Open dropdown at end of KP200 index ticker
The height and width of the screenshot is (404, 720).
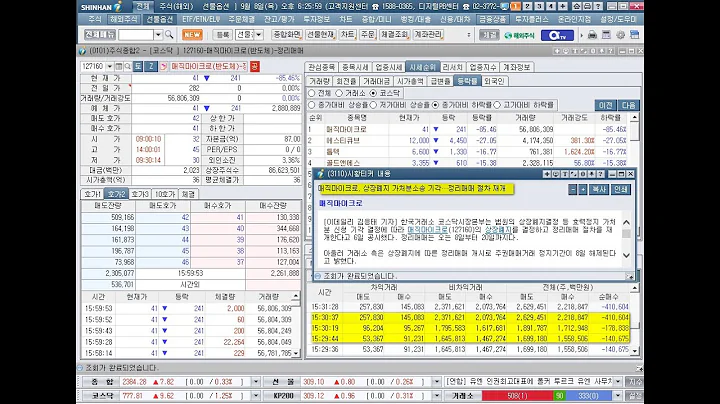click(437, 396)
